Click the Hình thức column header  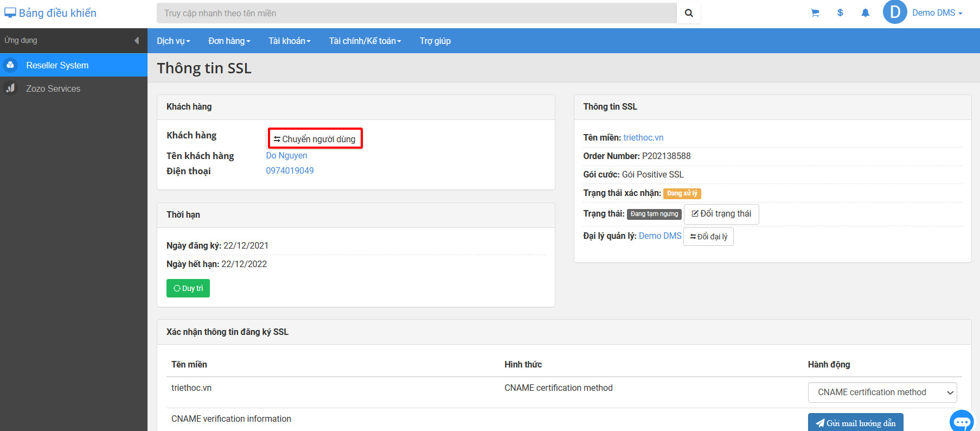coord(523,364)
